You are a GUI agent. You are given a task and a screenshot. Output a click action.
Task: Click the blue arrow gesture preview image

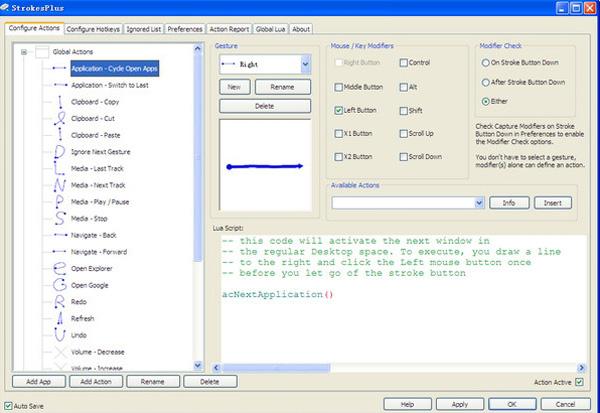pos(265,165)
